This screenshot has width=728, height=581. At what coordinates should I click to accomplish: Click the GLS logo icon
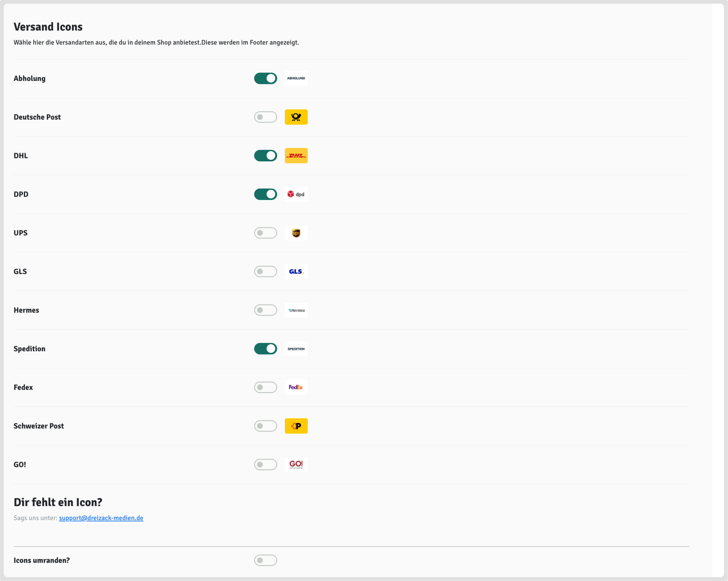(x=296, y=271)
